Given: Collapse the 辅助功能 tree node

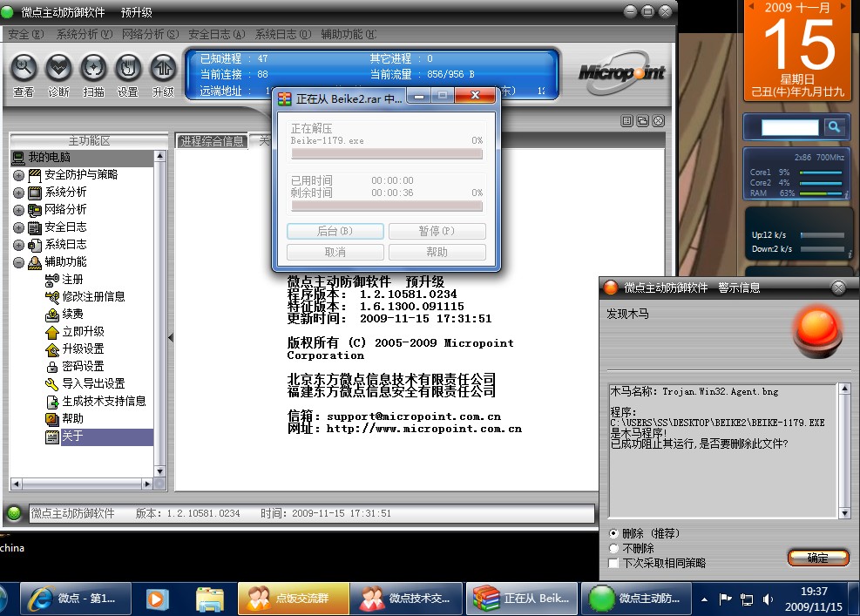Looking at the screenshot, I should pyautogui.click(x=18, y=263).
